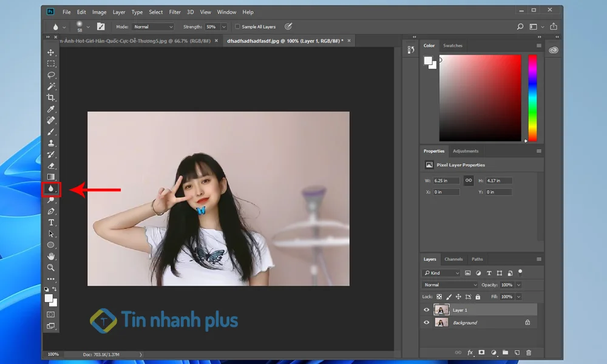Toggle visibility of Layer 1

(x=427, y=309)
